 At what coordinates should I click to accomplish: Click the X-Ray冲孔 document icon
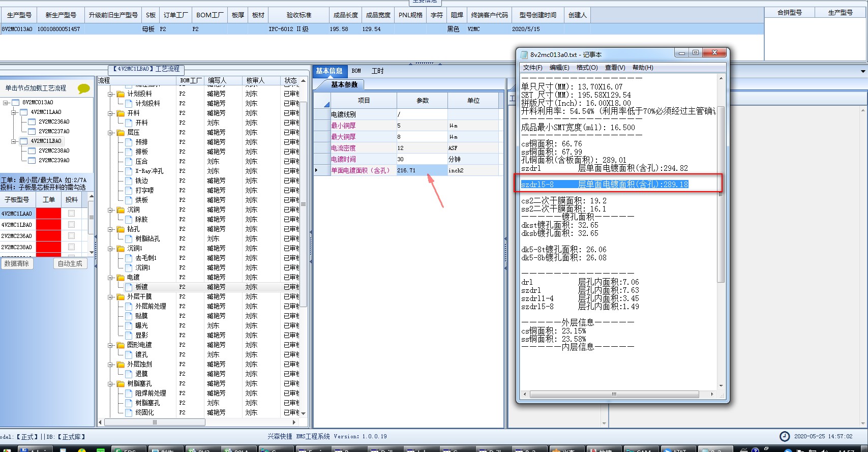click(129, 171)
